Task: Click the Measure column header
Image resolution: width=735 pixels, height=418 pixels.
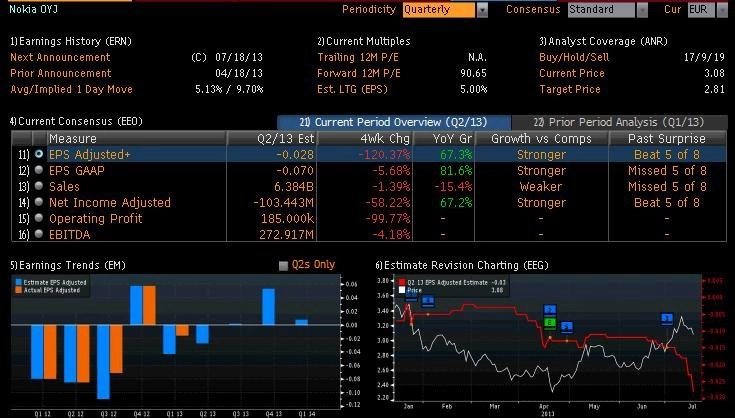Action: click(x=136, y=139)
